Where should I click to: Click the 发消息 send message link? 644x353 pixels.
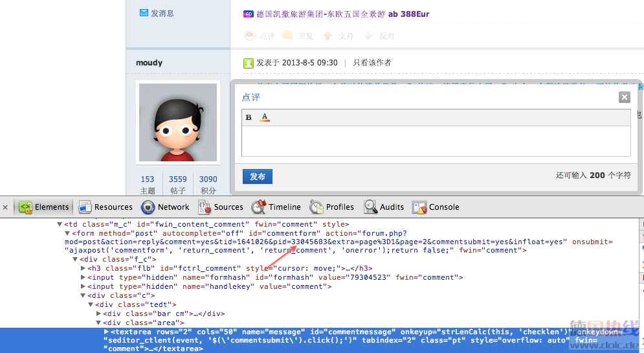coord(162,13)
